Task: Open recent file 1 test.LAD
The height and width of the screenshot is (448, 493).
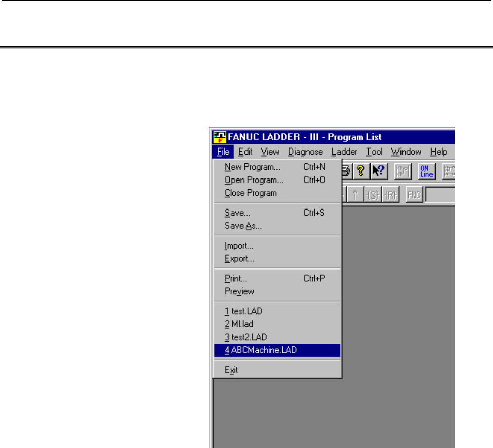Action: tap(278, 311)
